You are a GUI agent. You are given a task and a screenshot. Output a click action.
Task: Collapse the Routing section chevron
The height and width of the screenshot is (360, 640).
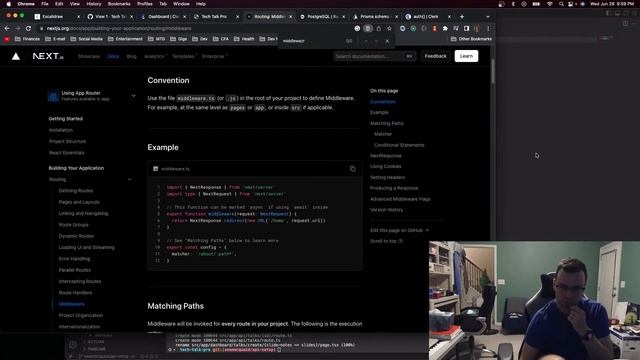130,180
